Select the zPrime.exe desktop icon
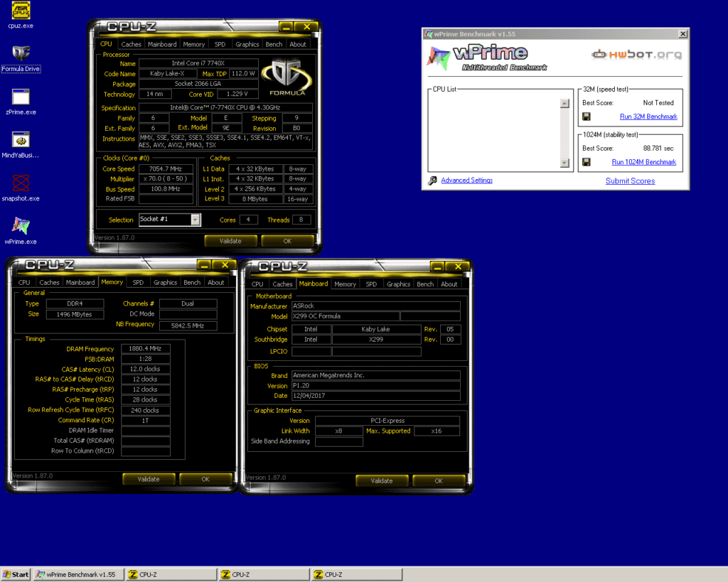This screenshot has height=582, width=728. point(21,102)
